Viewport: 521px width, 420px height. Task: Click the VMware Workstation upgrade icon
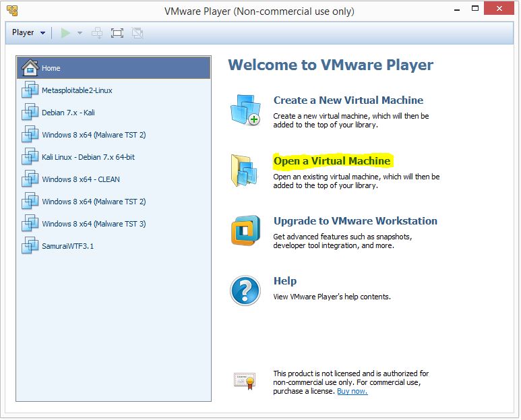[245, 231]
